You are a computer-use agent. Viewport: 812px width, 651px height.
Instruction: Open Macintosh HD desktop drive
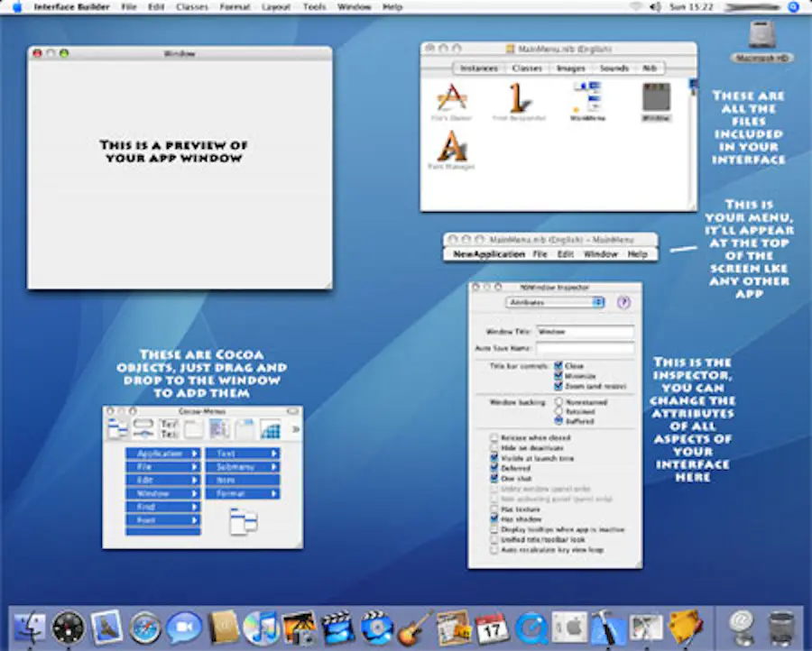pos(761,41)
